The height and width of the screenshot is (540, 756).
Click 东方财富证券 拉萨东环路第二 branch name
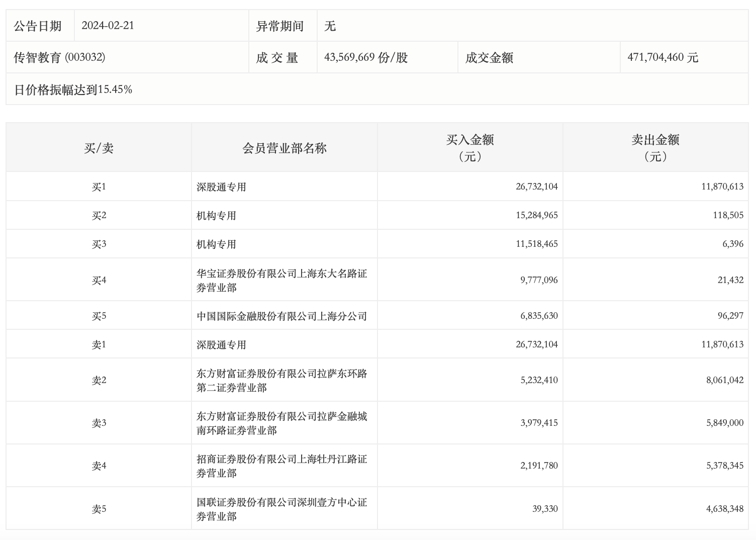point(281,380)
